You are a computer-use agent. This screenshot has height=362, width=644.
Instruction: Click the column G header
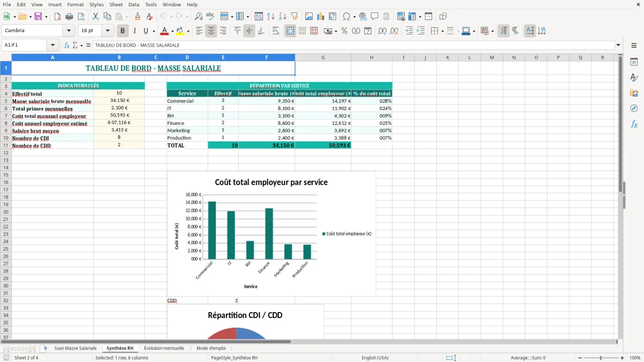[323, 57]
